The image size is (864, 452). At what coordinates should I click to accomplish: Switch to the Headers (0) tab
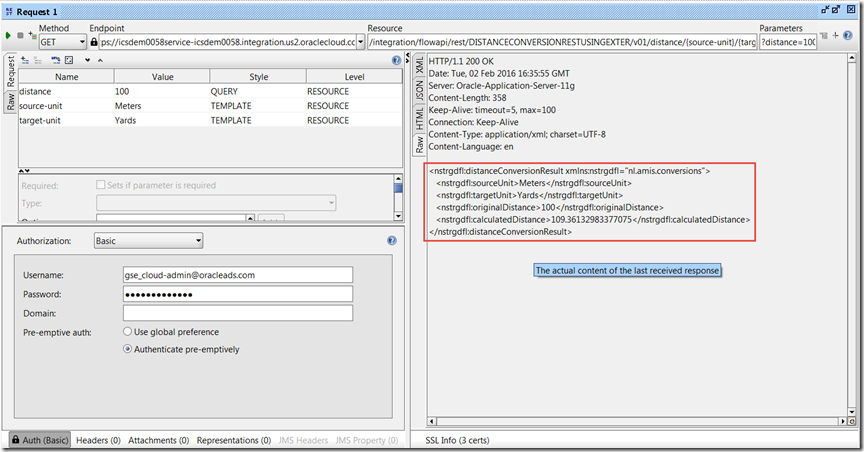tap(98, 440)
